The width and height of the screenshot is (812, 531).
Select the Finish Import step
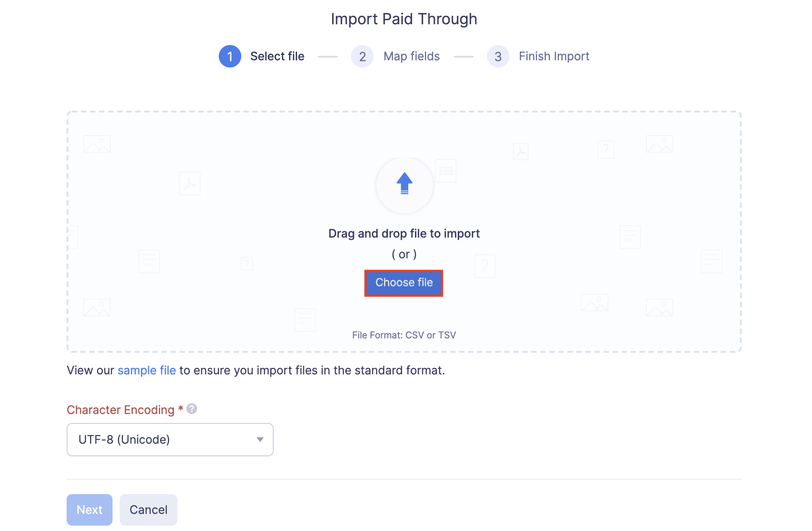553,56
